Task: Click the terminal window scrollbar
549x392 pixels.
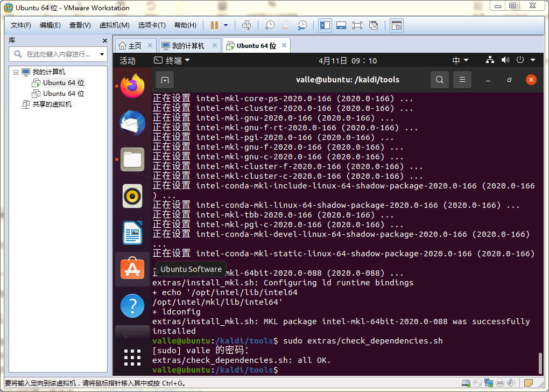Action: [540, 363]
